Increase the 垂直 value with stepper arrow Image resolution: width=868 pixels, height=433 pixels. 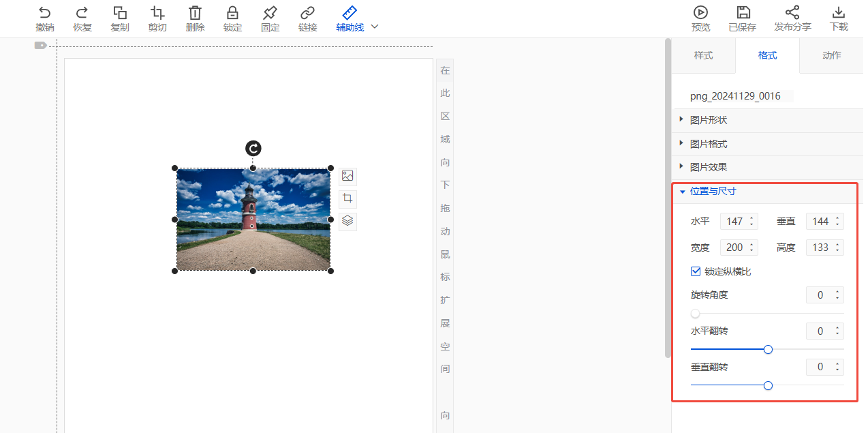[837, 218]
